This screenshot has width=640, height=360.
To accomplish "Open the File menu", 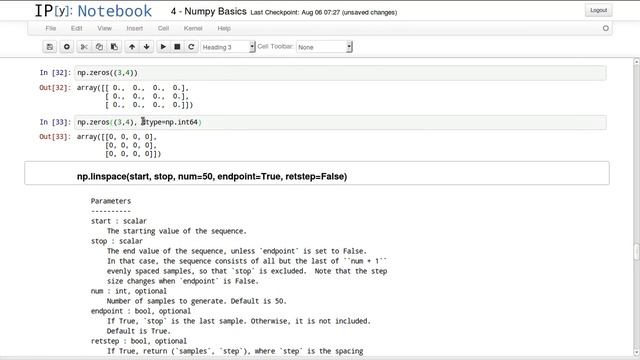I will click(51, 28).
